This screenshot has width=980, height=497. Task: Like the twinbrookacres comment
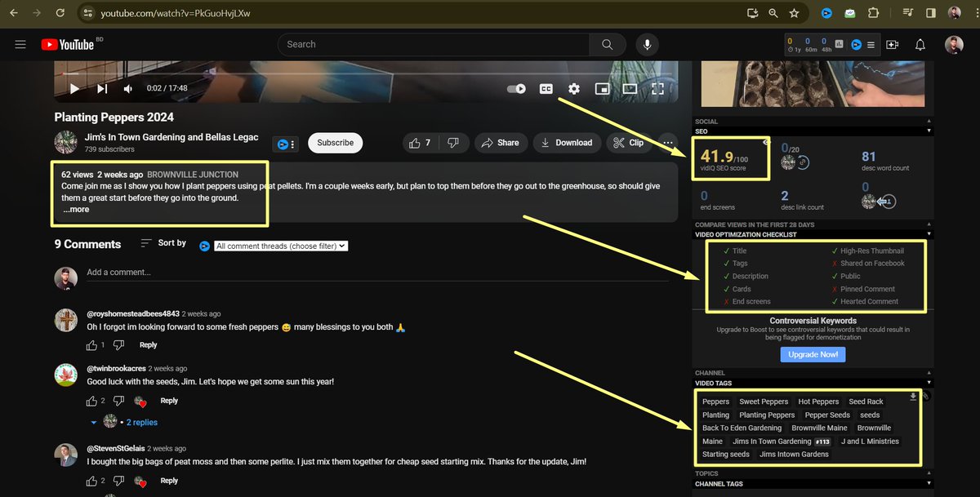pos(92,401)
